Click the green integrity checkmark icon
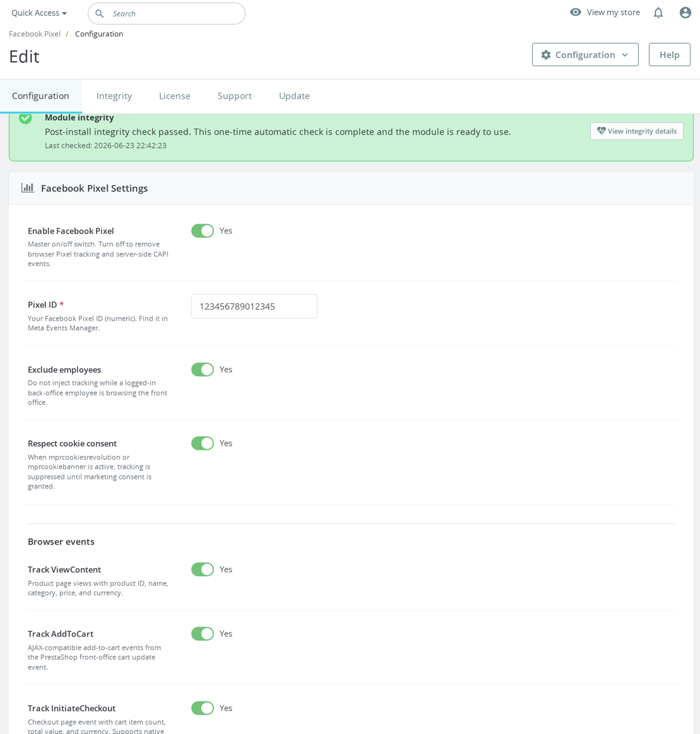Viewport: 700px width, 734px height. click(x=25, y=118)
